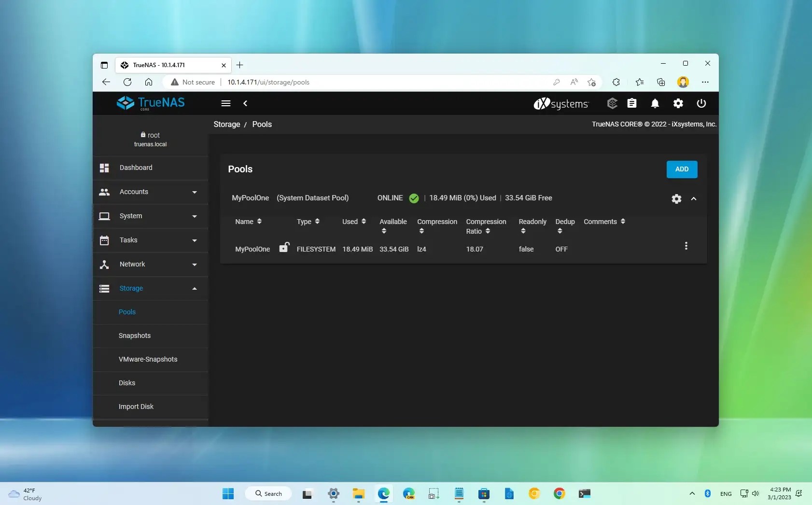The width and height of the screenshot is (812, 505).
Task: Click the Storage breadcrumb link
Action: pos(227,124)
